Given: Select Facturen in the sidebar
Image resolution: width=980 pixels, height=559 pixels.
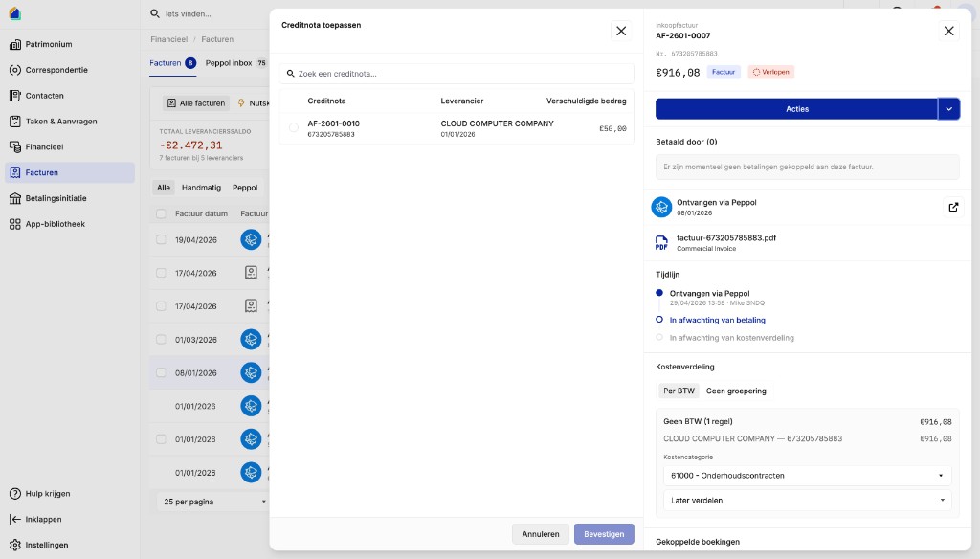Looking at the screenshot, I should click(70, 172).
